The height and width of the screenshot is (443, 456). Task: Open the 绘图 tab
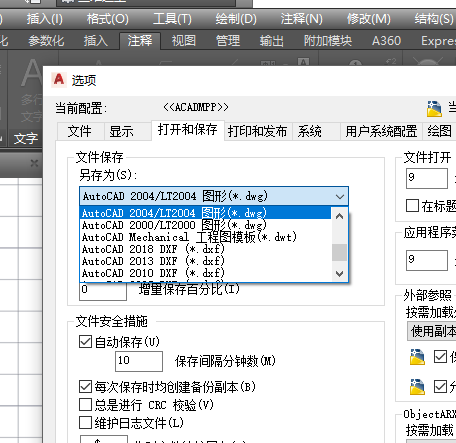click(x=439, y=131)
